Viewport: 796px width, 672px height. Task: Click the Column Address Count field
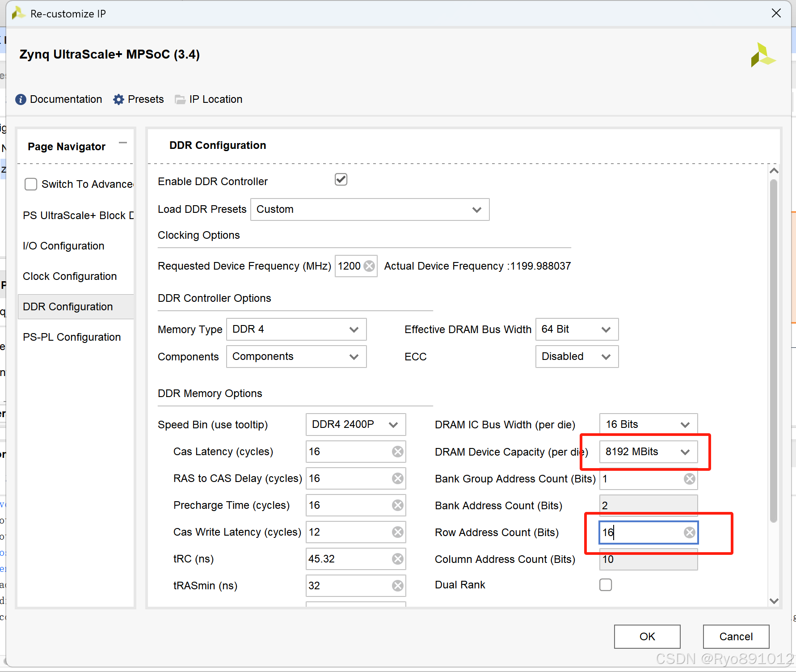(x=649, y=559)
